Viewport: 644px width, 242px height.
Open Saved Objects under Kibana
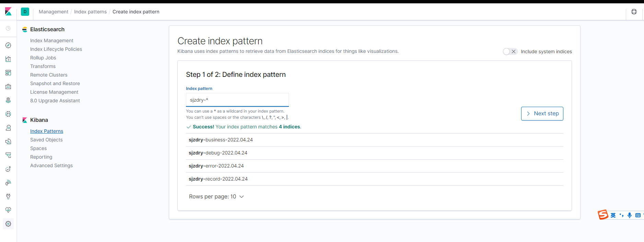(46, 140)
